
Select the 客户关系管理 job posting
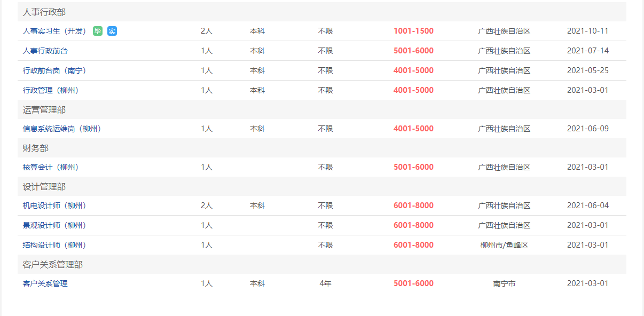(x=45, y=283)
